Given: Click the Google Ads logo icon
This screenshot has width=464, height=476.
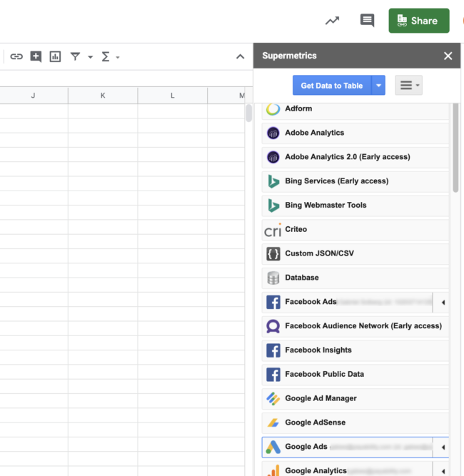Looking at the screenshot, I should tap(273, 447).
